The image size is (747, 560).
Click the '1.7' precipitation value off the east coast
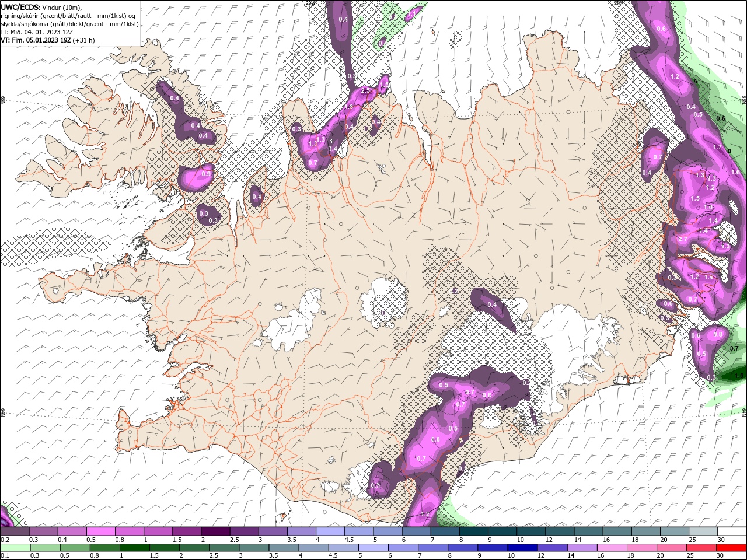pyautogui.click(x=717, y=148)
